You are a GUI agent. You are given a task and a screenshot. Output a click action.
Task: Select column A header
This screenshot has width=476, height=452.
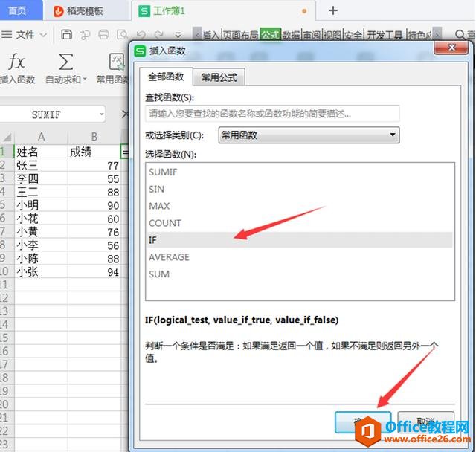[x=41, y=137]
